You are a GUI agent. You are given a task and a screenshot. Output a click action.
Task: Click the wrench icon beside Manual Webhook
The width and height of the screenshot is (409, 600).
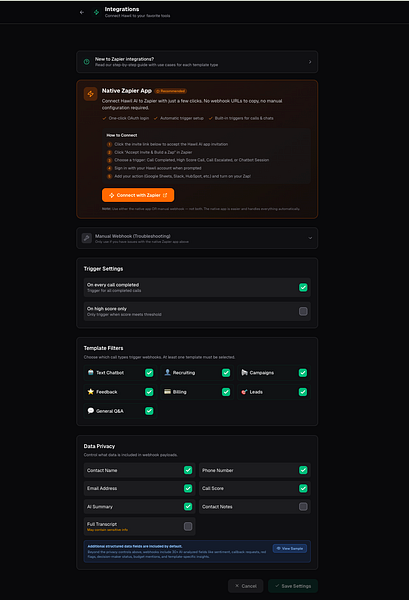(x=87, y=238)
